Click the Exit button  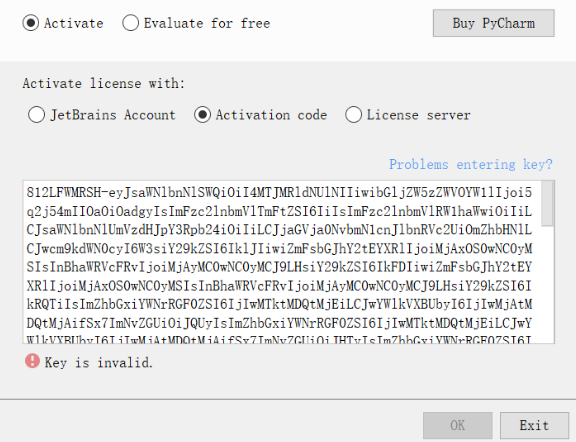click(x=534, y=425)
